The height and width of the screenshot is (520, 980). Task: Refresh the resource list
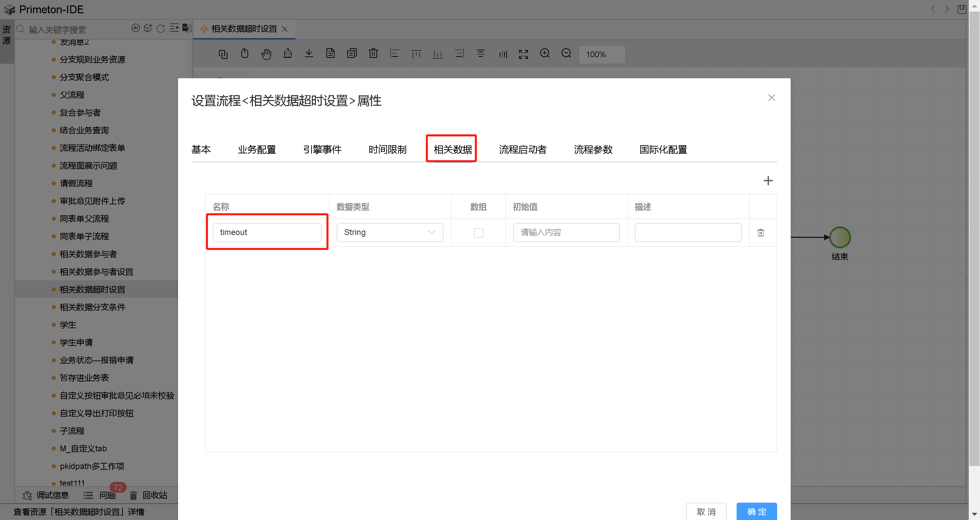click(x=161, y=28)
